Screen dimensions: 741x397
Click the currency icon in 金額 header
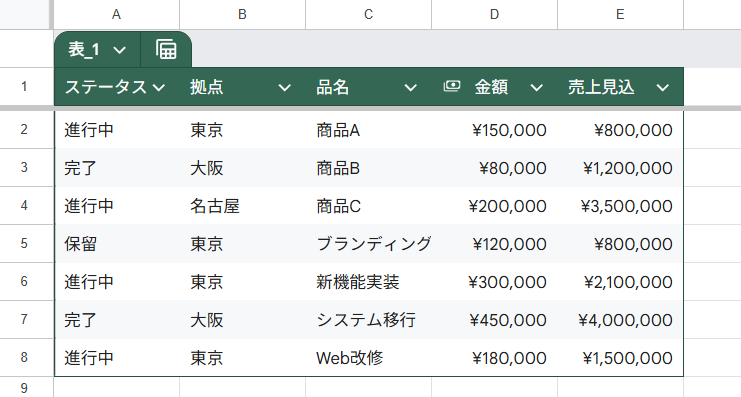pyautogui.click(x=452, y=86)
